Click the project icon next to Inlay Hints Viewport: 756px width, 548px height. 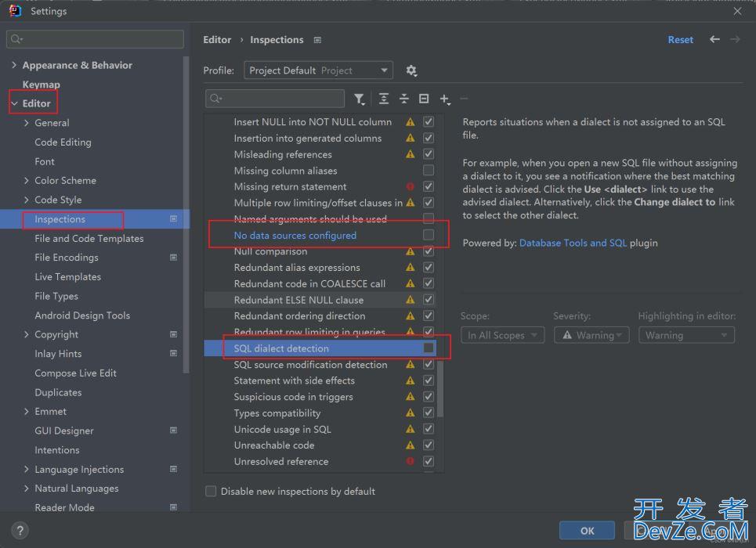174,353
